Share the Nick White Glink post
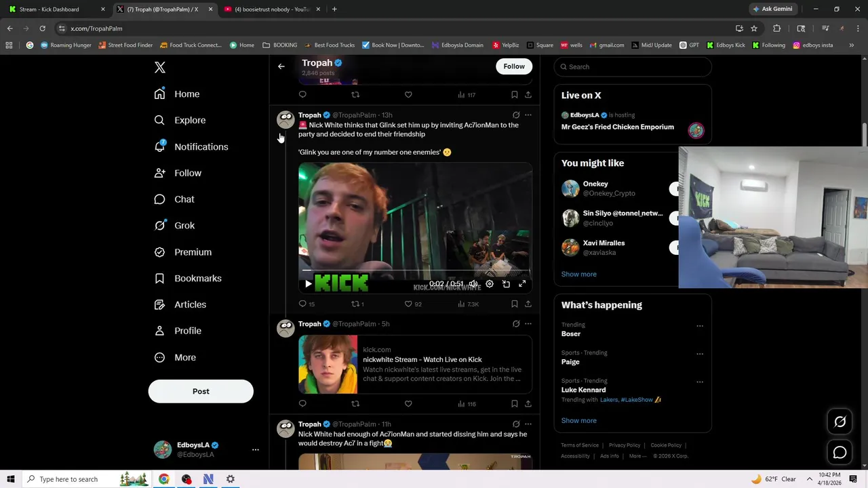The image size is (868, 488). (x=528, y=304)
